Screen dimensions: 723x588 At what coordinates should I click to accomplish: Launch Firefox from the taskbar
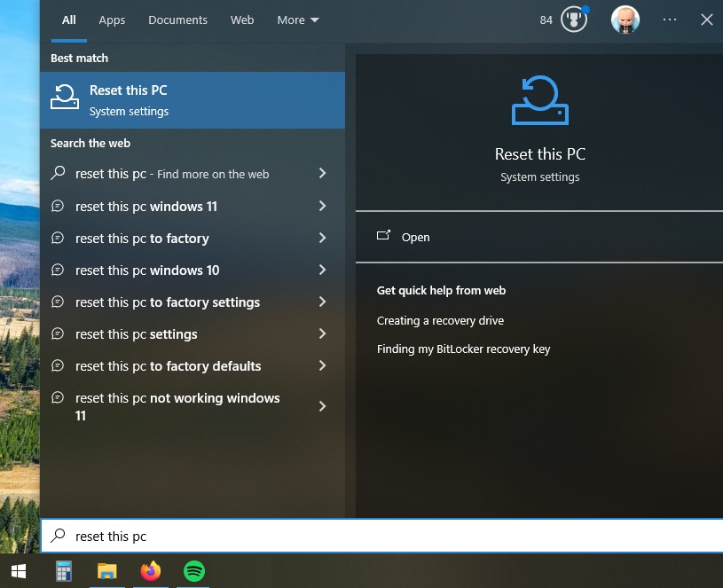tap(150, 572)
